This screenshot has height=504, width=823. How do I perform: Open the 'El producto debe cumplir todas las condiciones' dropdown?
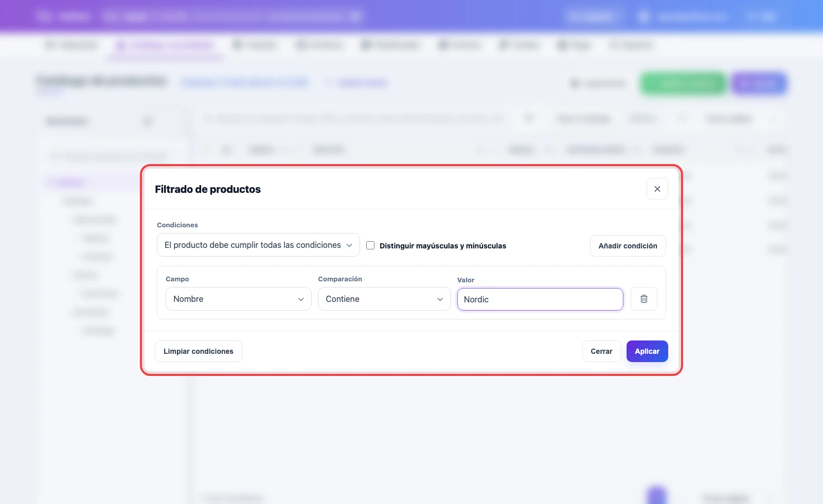(x=258, y=245)
